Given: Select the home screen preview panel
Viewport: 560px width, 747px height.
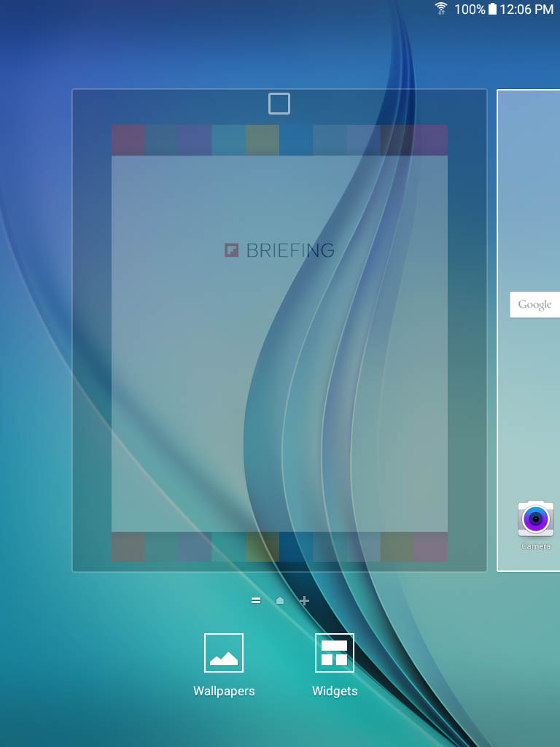Looking at the screenshot, I should coord(529,330).
